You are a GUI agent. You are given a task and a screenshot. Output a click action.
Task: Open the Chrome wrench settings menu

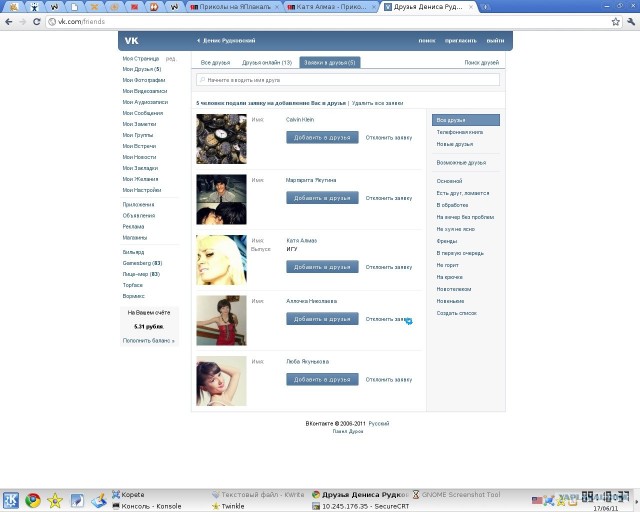tap(631, 22)
